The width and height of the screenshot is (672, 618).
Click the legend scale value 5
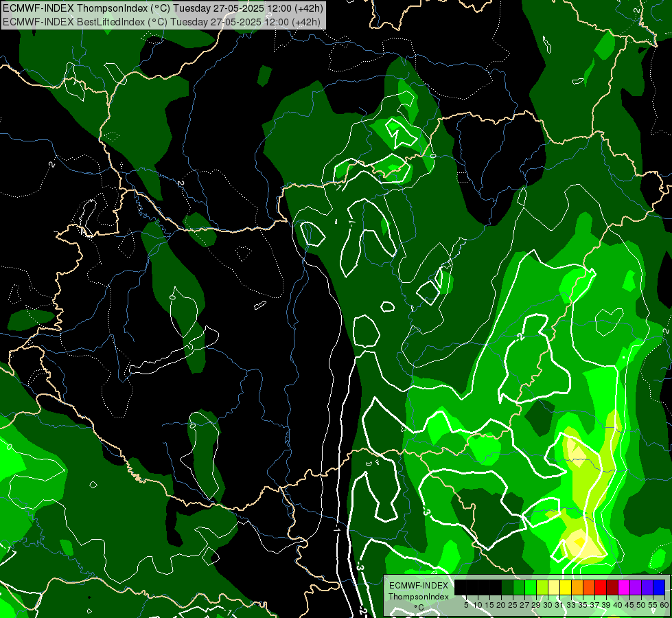click(466, 605)
